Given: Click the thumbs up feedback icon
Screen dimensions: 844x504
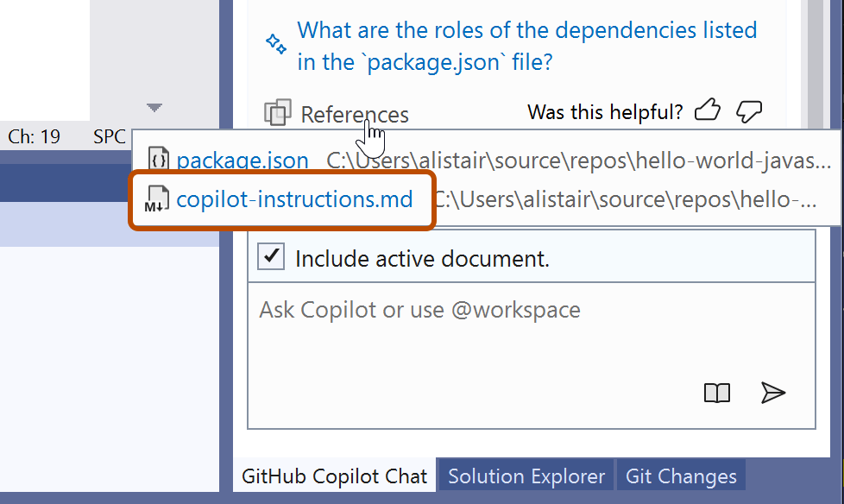Looking at the screenshot, I should click(707, 109).
